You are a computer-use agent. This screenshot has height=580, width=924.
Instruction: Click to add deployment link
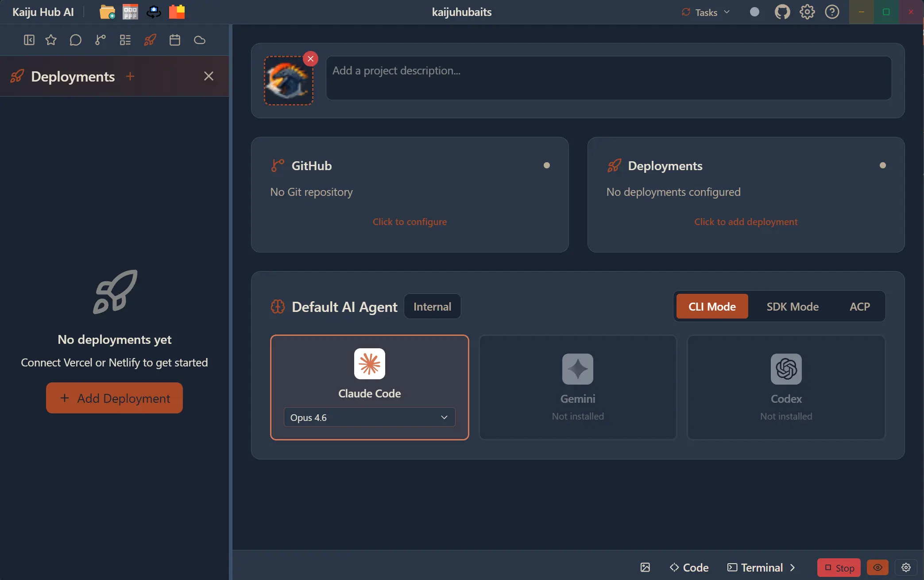point(746,222)
